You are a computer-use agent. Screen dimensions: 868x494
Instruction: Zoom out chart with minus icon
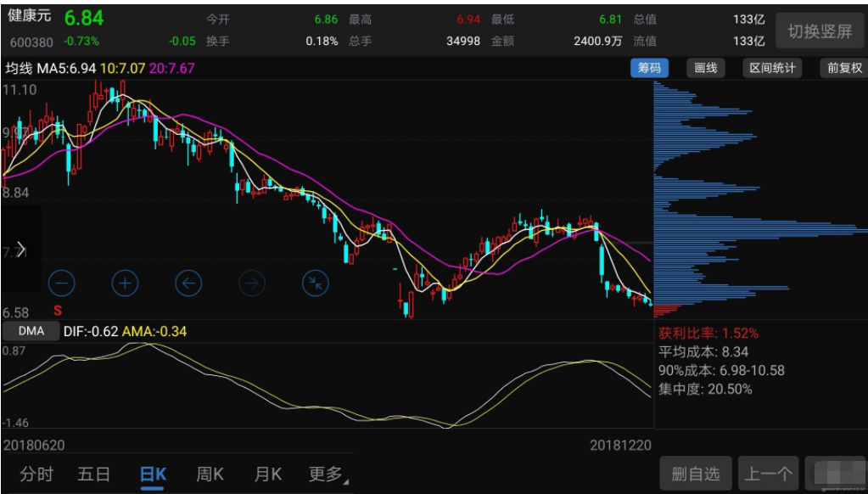pyautogui.click(x=61, y=284)
